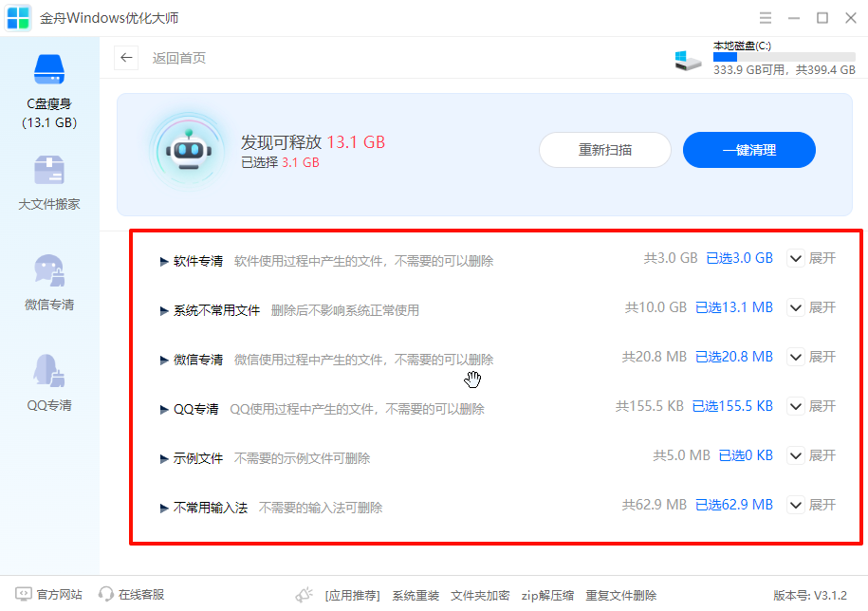Select the QQ专清 sidebar label
The width and height of the screenshot is (868, 611).
click(x=49, y=405)
